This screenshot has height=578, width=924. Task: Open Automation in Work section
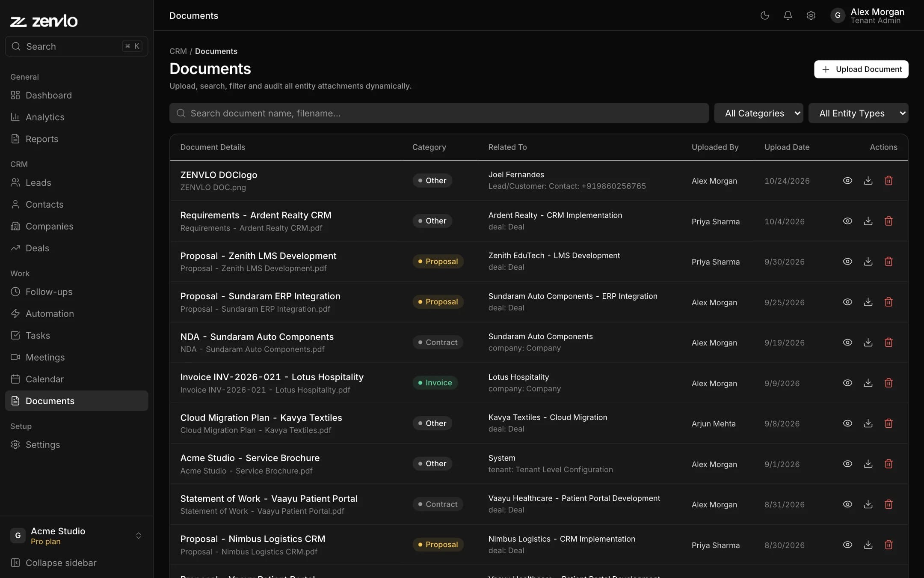tap(77, 313)
